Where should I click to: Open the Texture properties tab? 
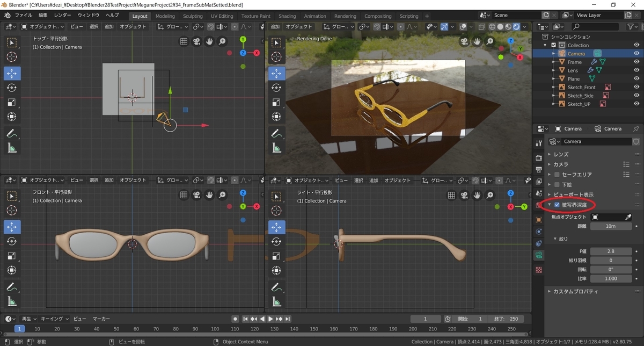click(x=539, y=270)
